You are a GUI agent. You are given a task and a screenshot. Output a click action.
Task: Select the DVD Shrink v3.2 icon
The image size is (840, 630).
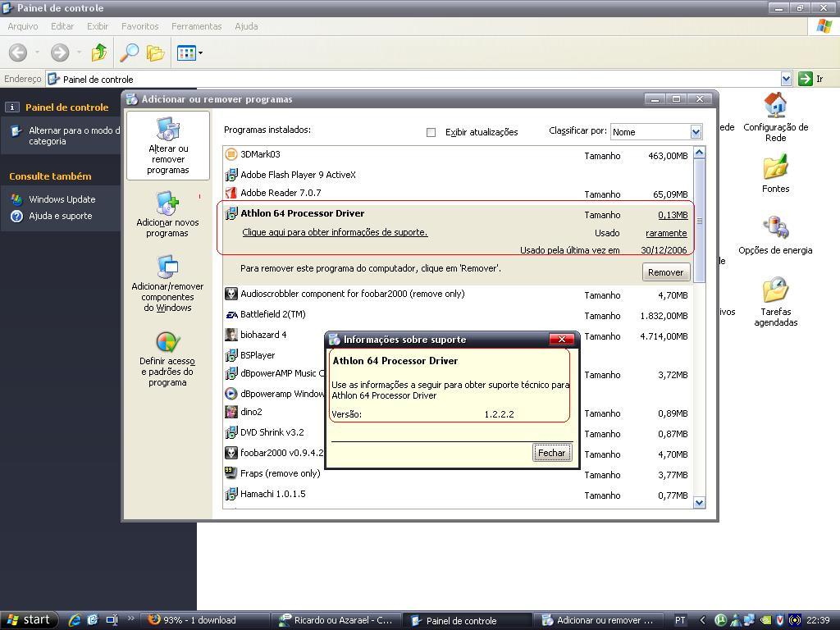pyautogui.click(x=231, y=432)
